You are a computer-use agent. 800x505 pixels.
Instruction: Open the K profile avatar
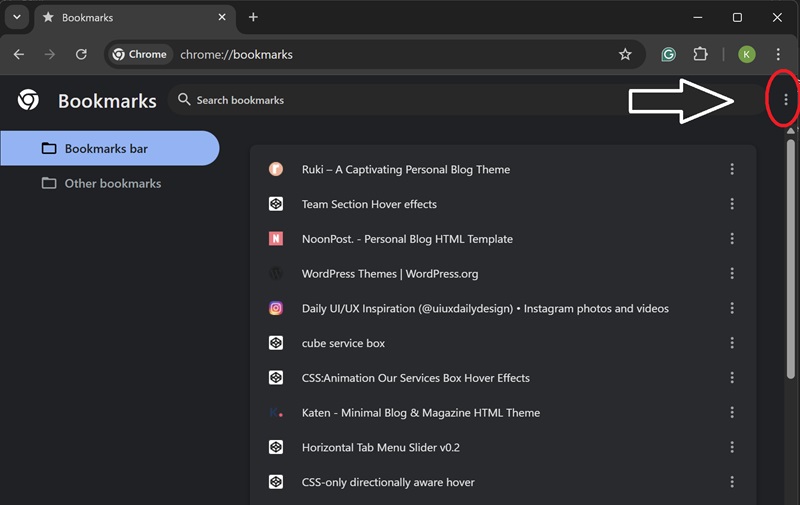point(746,55)
